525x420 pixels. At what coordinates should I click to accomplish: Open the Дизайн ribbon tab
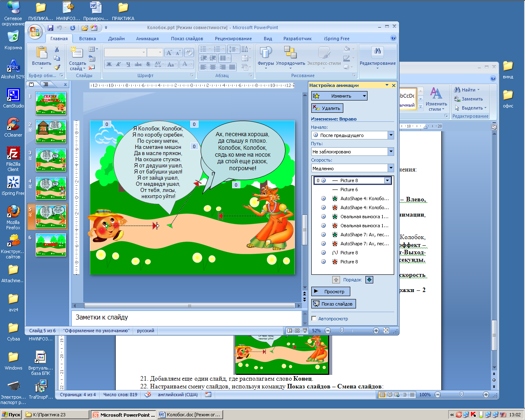click(x=116, y=39)
